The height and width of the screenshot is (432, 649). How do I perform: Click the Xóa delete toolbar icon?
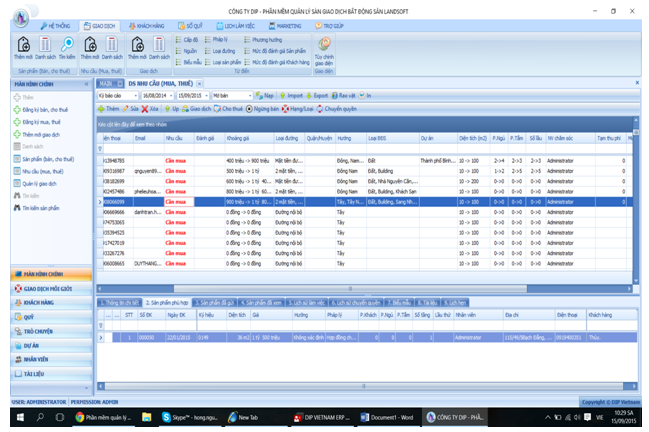click(x=146, y=107)
